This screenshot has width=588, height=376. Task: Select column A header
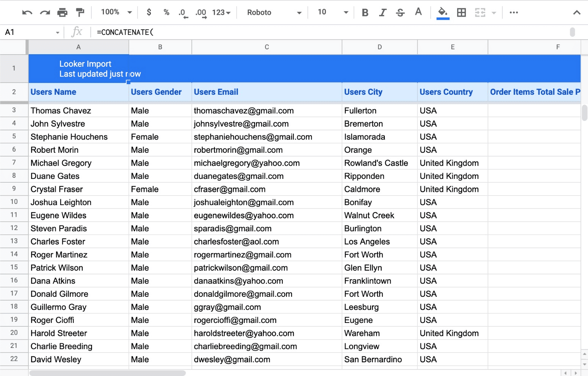point(78,47)
